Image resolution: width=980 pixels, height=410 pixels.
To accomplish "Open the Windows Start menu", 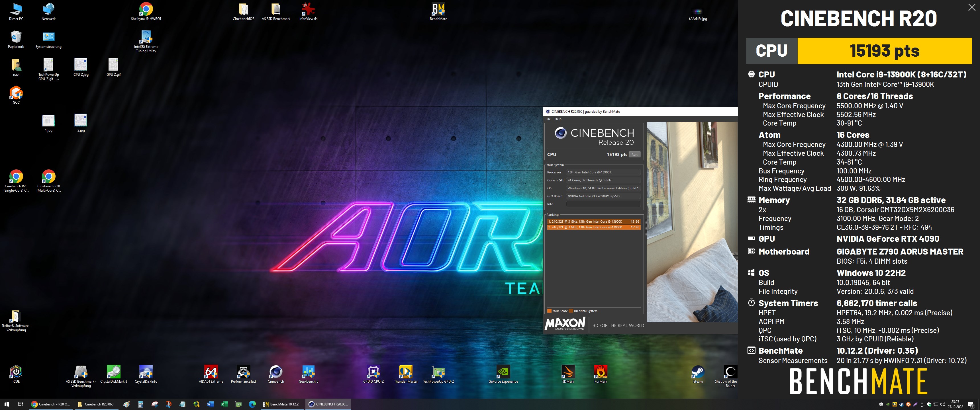I will click(7, 404).
